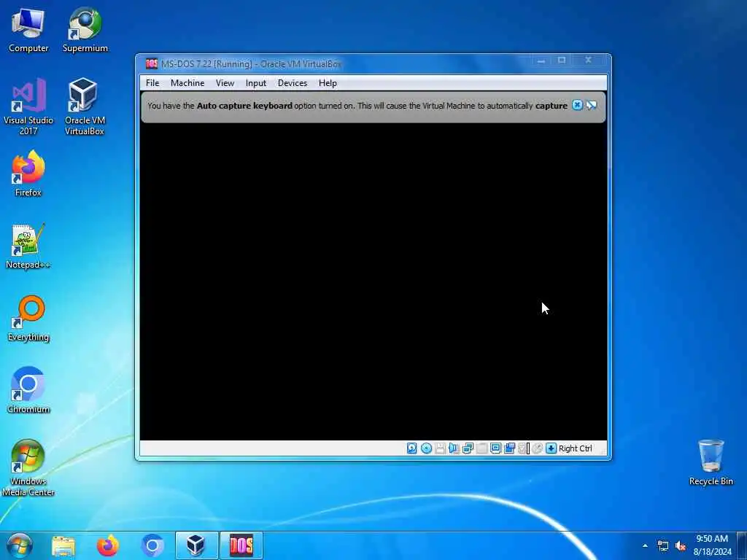Click the single-monitor display indicator in status bar
747x560 pixels.
click(x=495, y=448)
